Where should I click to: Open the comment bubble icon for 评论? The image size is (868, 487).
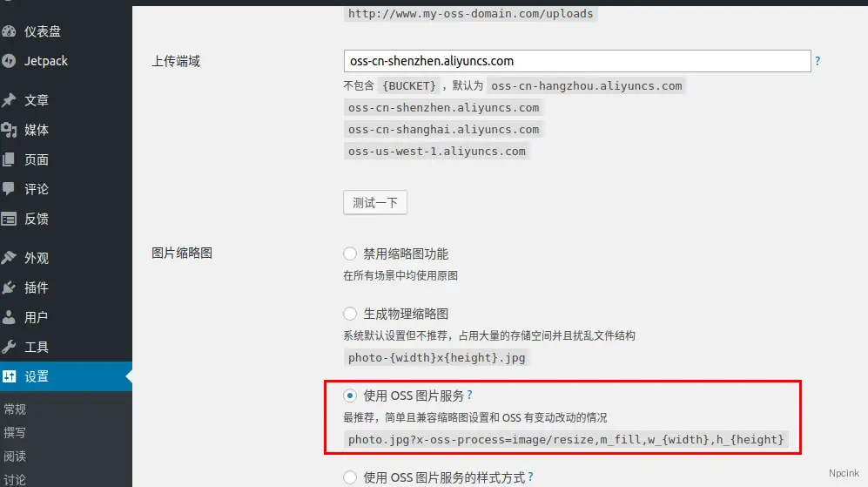(9, 189)
